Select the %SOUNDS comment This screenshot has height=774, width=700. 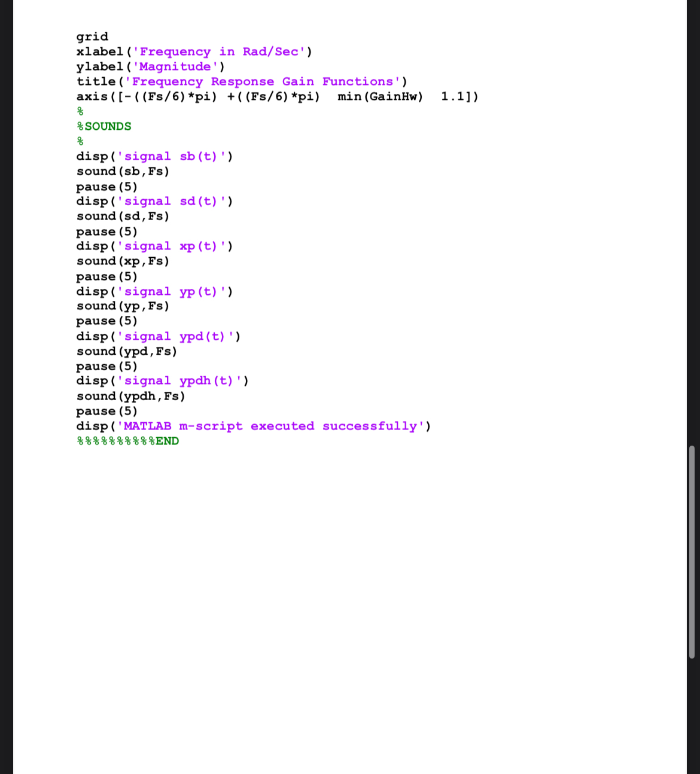point(104,126)
